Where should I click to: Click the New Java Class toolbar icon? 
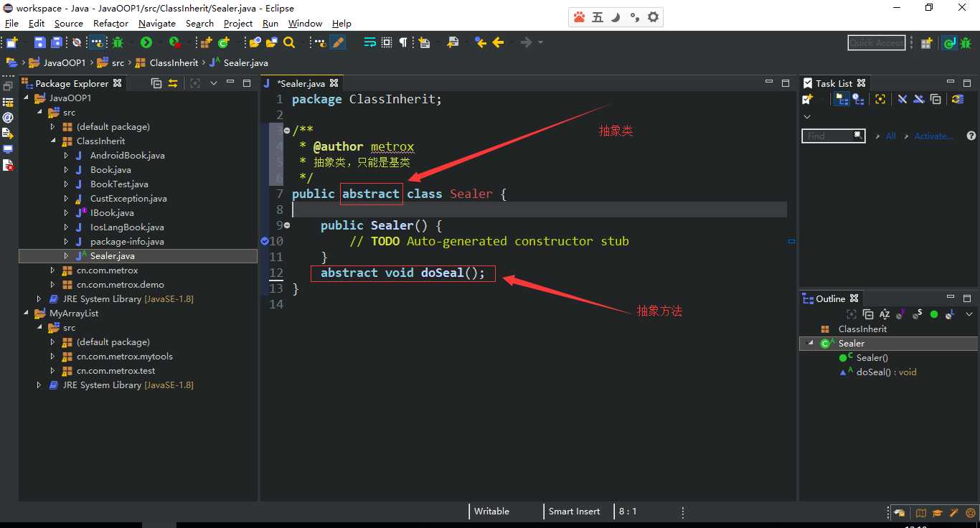pyautogui.click(x=224, y=43)
